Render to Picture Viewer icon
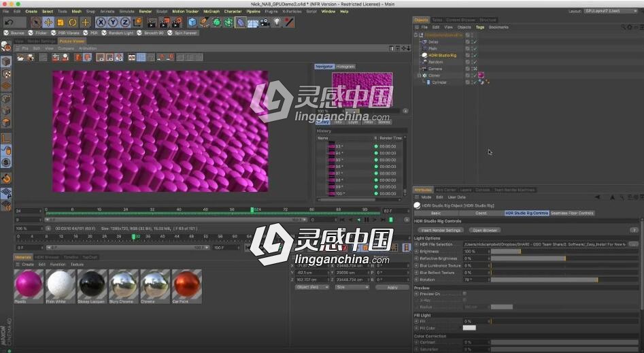Image resolution: width=644 pixels, height=353 pixels. pyautogui.click(x=165, y=22)
